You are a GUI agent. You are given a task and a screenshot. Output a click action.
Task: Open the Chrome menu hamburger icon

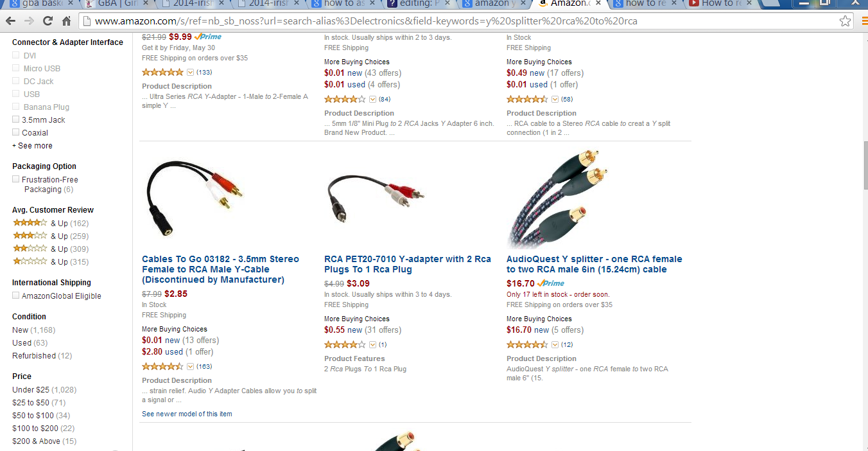pos(862,21)
